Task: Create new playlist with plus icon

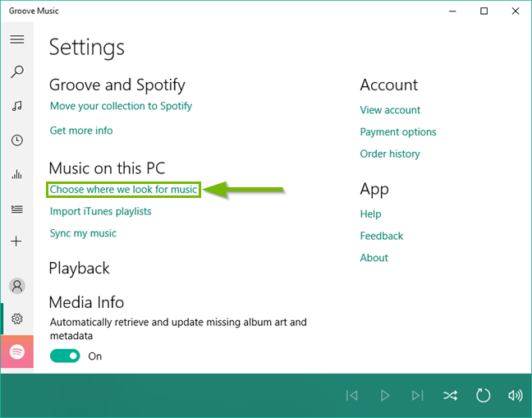Action: coord(16,241)
